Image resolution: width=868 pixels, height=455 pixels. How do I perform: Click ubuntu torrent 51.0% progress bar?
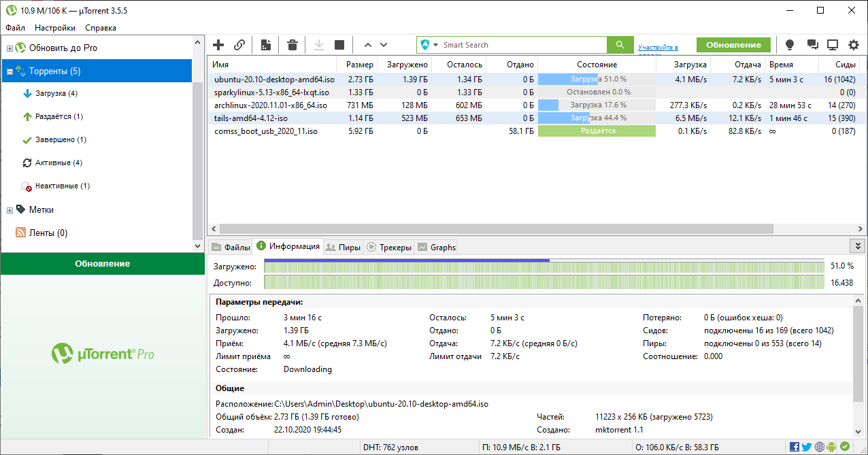click(x=597, y=80)
